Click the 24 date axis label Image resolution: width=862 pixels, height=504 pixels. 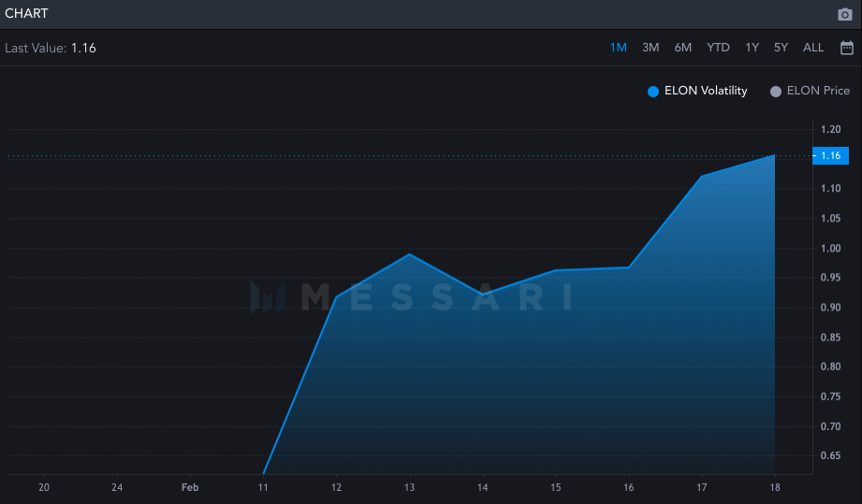[117, 487]
